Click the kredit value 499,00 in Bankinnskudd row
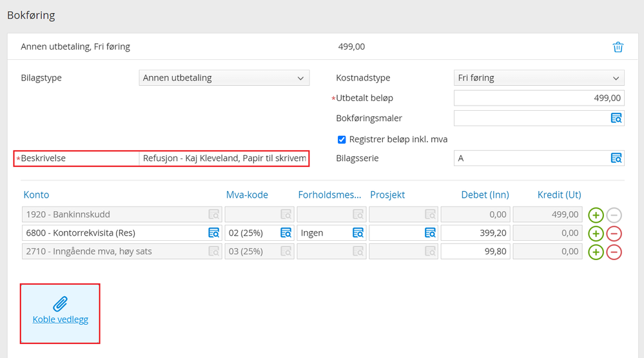644x358 pixels. (x=565, y=214)
